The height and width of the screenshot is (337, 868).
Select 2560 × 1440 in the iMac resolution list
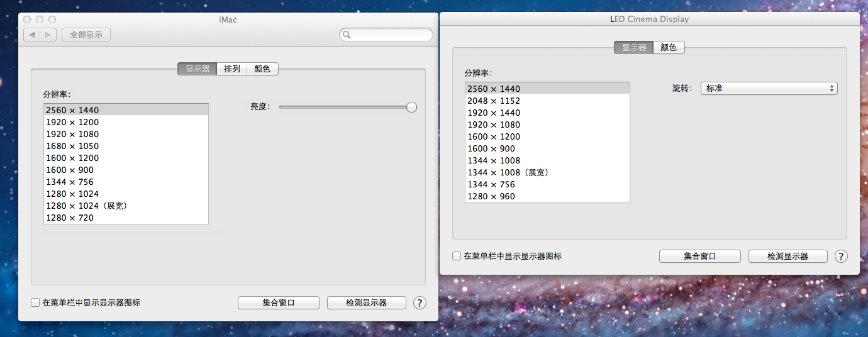(126, 110)
